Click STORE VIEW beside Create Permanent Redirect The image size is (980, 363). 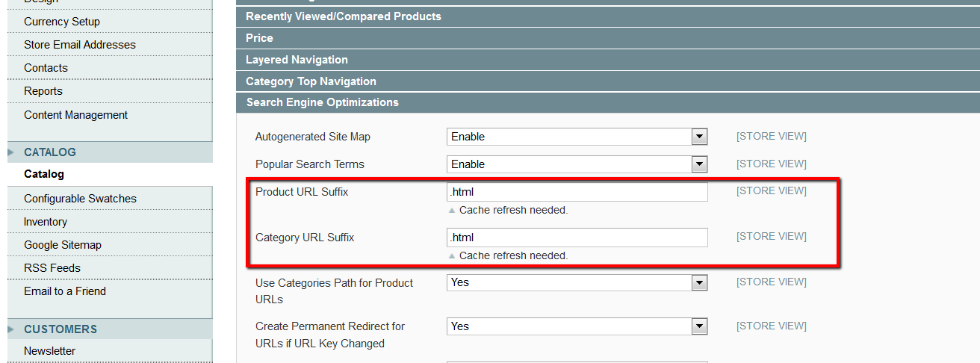(x=772, y=326)
